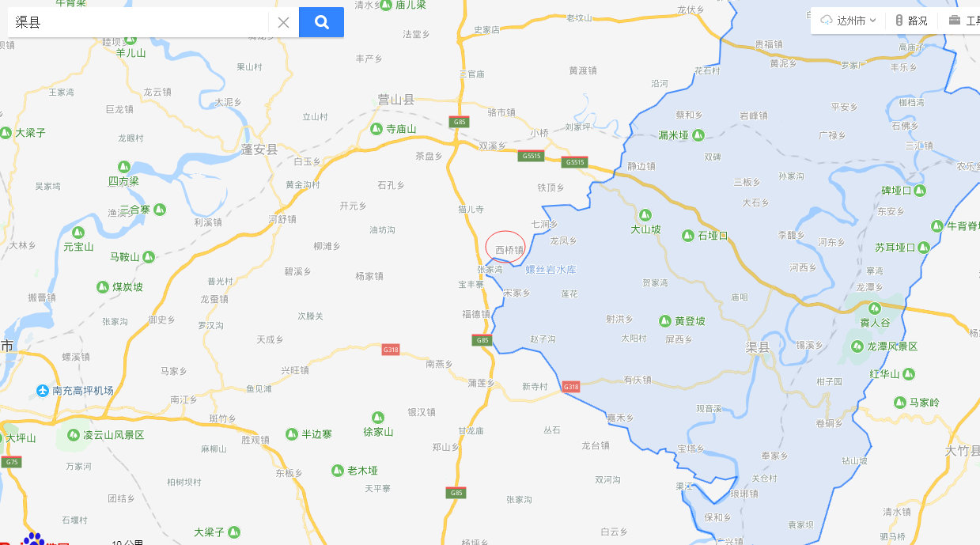Select the 寺庙山 mountain icon
The image size is (980, 545).
[x=376, y=129]
